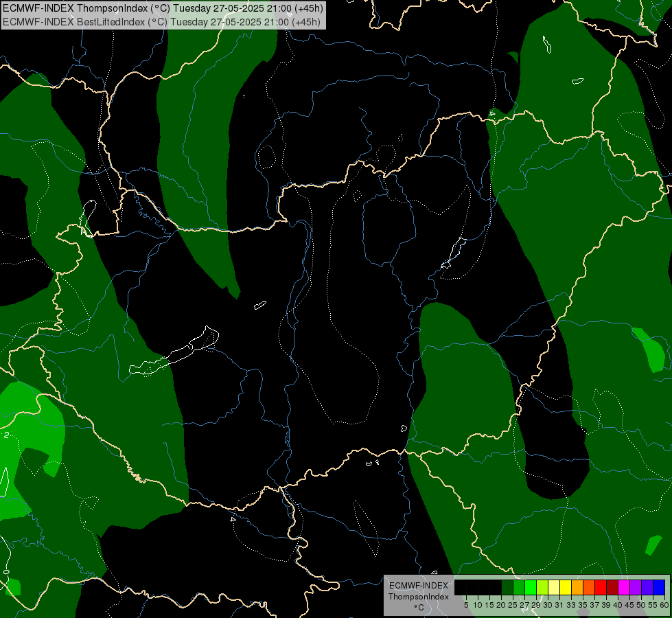Select the red 37-39 legend swatch
Screen dimensions: 672x618
pyautogui.click(x=601, y=587)
